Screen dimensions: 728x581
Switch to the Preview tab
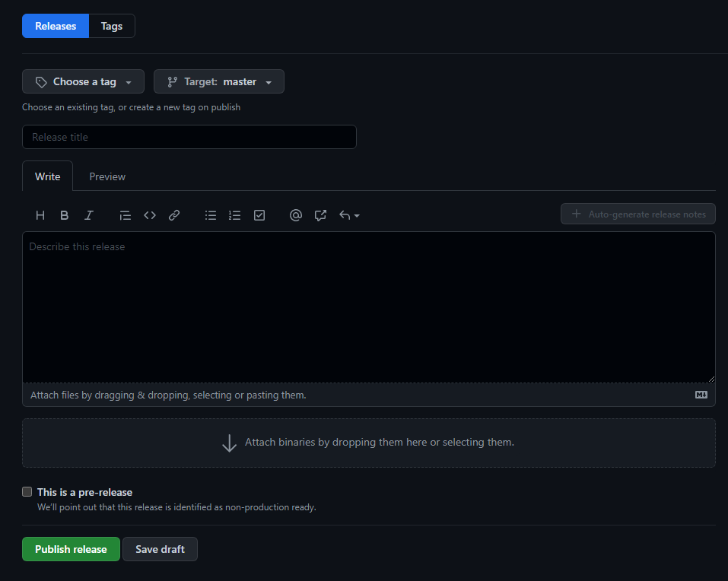pos(106,176)
